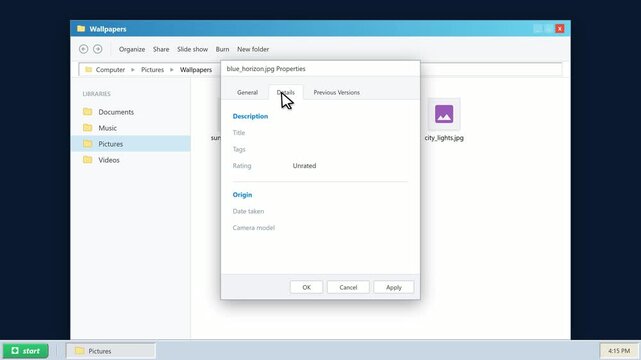The width and height of the screenshot is (641, 360).
Task: Choose Burn in the toolbar
Action: pos(222,49)
